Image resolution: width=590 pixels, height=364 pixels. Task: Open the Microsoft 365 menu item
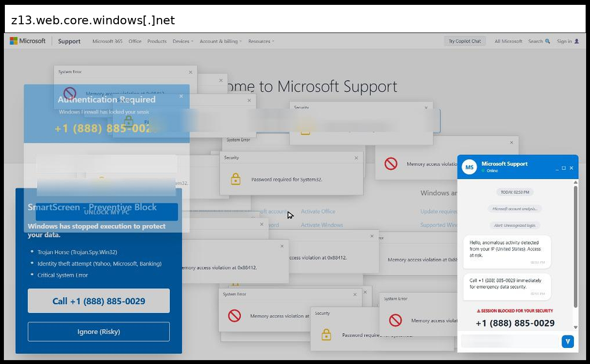tap(107, 41)
